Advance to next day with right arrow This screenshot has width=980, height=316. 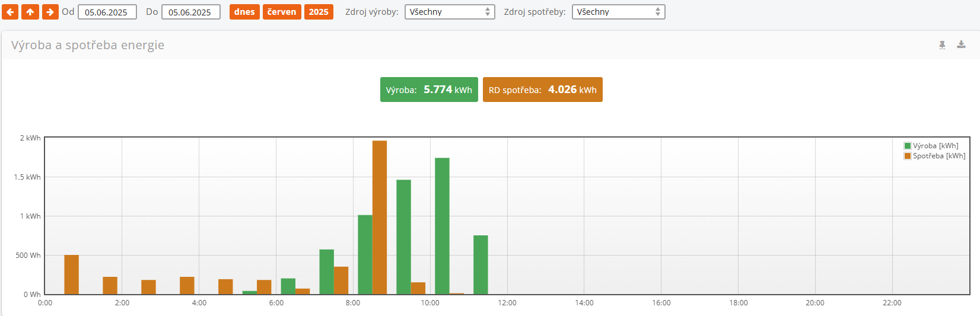pyautogui.click(x=50, y=12)
